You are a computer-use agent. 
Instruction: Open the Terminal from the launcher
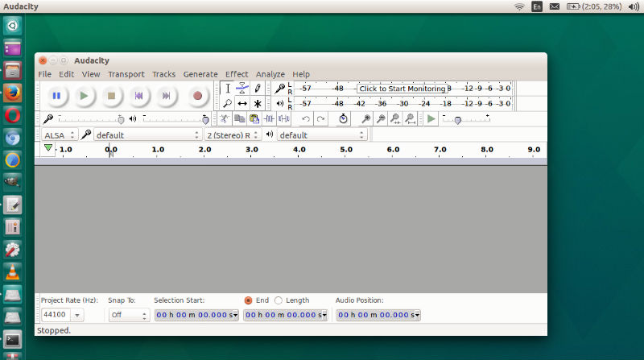[12, 340]
